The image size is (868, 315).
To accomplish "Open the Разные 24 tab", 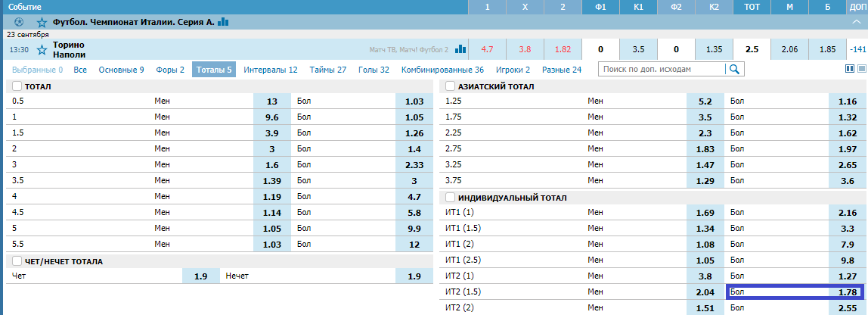I will tap(562, 70).
